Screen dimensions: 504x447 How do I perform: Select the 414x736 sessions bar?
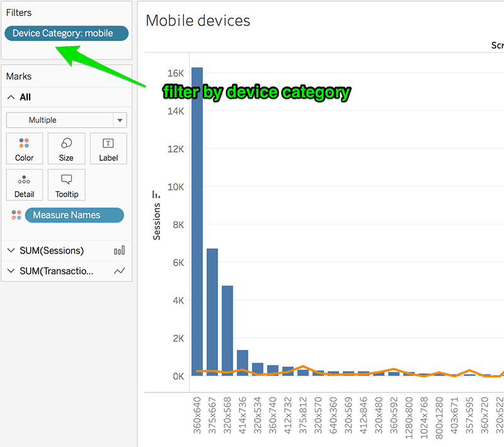tap(243, 363)
